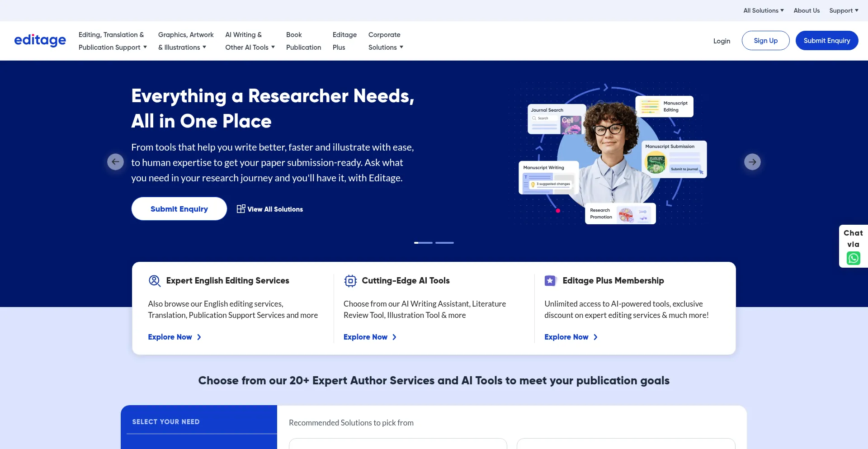Click chevron next to Explore Now under AI Tools
Image resolution: width=868 pixels, height=449 pixels.
[x=394, y=337]
